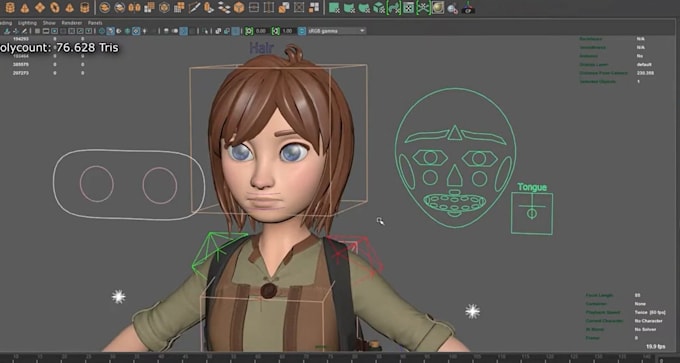Select the nose triangle face GUI control
Image resolution: width=680 pixels, height=363 pixels.
[454, 177]
